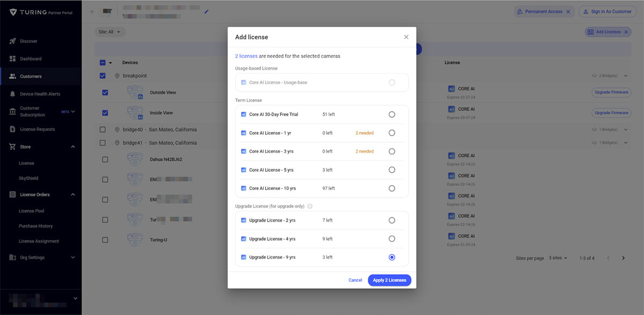This screenshot has height=315, width=644.
Task: Select Core AI 30-Day Free Trial radio button
Action: pos(392,114)
